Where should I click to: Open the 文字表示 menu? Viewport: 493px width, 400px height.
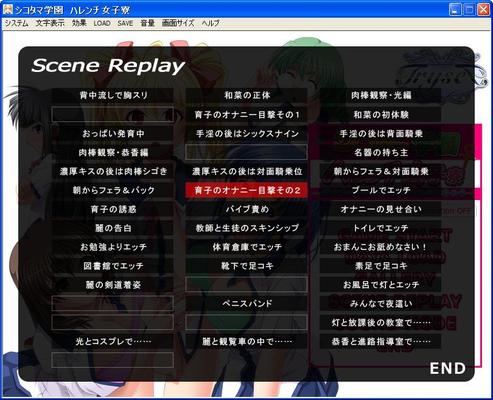(50, 23)
